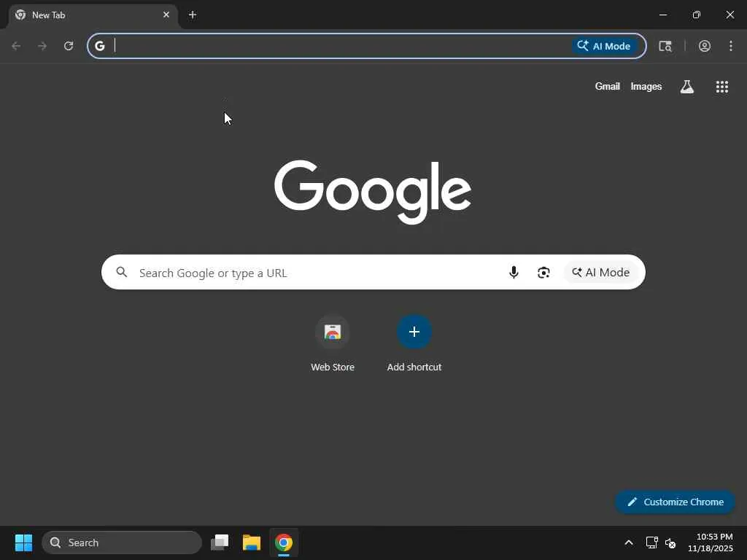
Task: Click the magnifier icon in search box
Action: pyautogui.click(x=122, y=272)
